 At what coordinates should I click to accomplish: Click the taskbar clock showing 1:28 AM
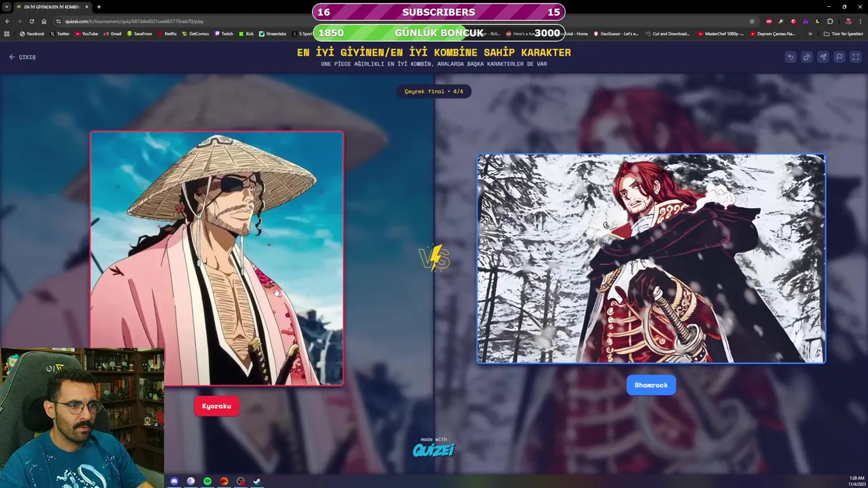[x=856, y=481]
